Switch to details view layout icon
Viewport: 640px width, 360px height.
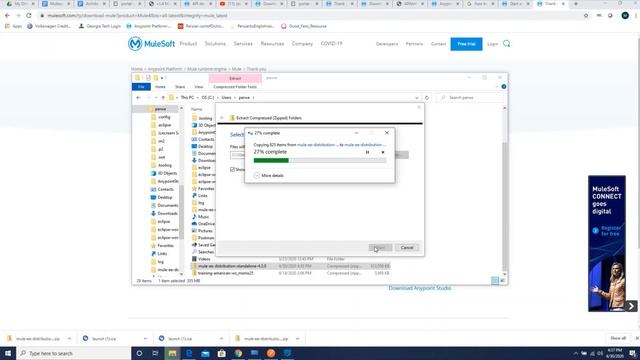[x=495, y=280]
